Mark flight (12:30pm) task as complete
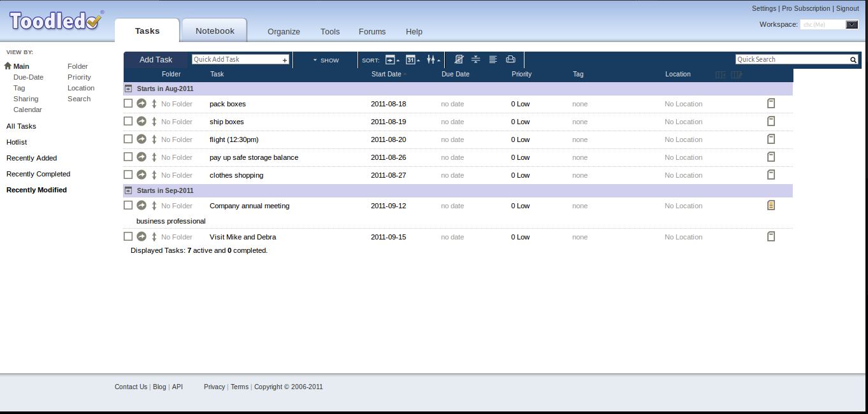 [x=128, y=139]
